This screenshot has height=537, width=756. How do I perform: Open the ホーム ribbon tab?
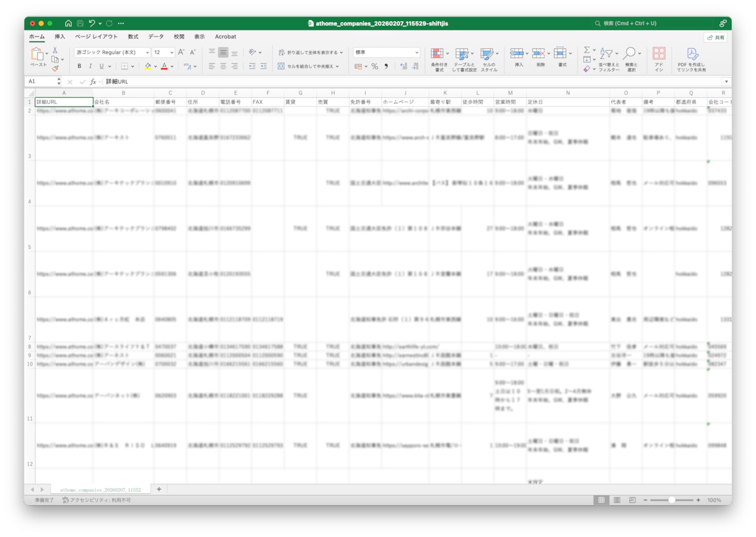click(x=37, y=37)
